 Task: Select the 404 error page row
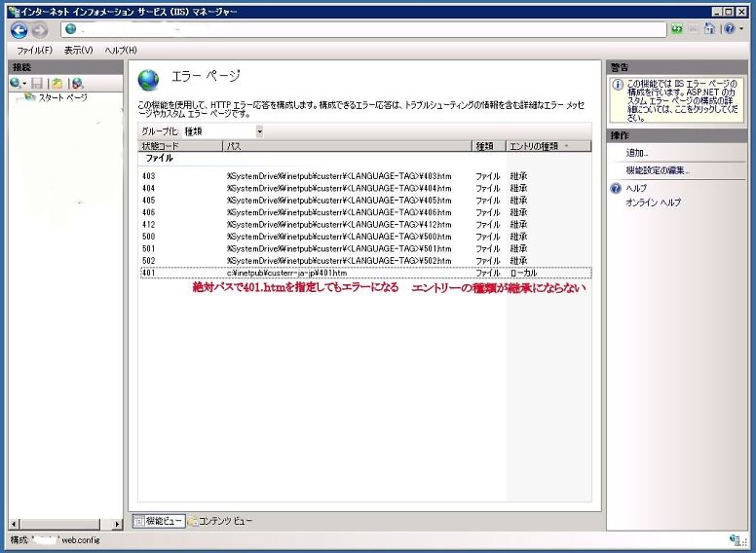tap(365, 188)
